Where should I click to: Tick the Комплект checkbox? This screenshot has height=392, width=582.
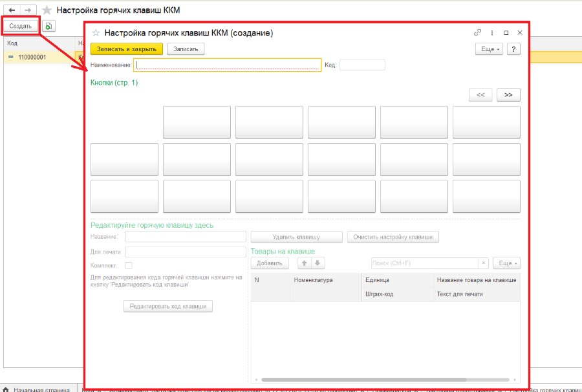(129, 265)
